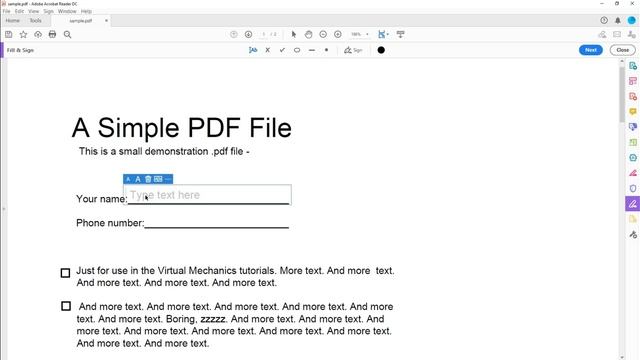
Task: Open the Export PDF tool in right pane
Action: [x=633, y=66]
